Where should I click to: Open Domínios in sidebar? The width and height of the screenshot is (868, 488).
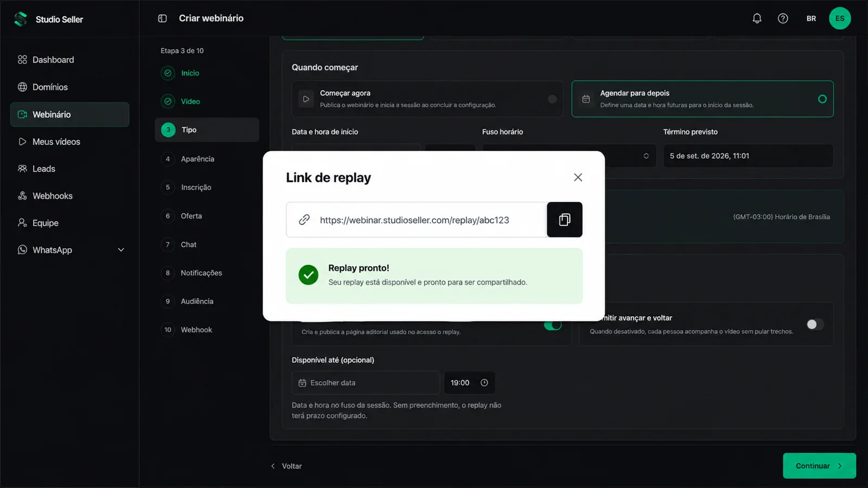click(69, 87)
